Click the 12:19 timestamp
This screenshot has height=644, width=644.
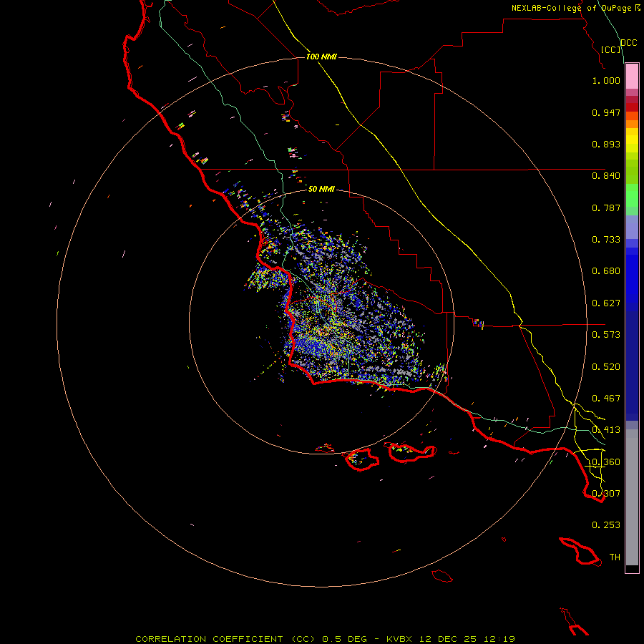point(499,639)
